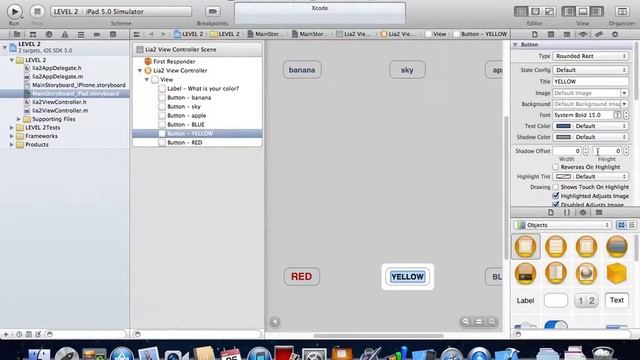The height and width of the screenshot is (360, 640).
Task: Open the Issue navigator warning icon
Action: pos(65,34)
